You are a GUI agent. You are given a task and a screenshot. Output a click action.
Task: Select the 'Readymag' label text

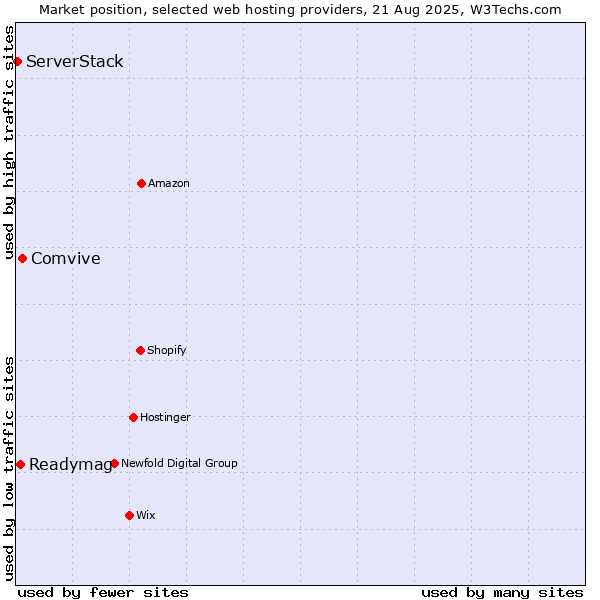pyautogui.click(x=70, y=465)
